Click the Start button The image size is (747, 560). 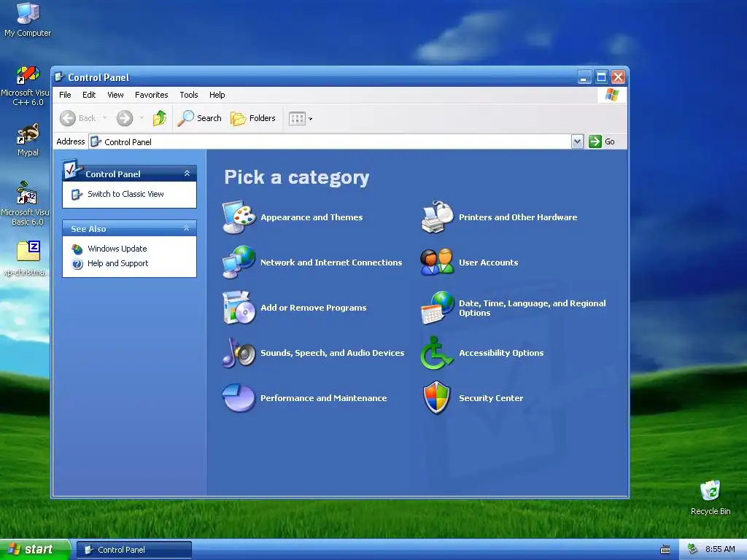35,550
